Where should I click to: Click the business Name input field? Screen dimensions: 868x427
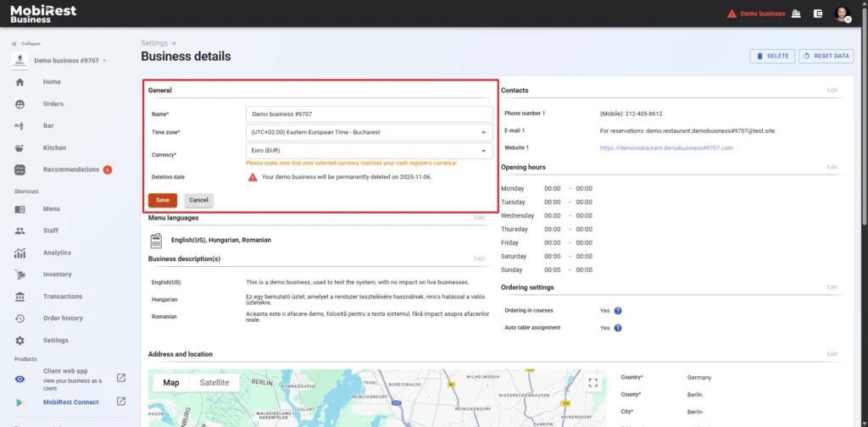click(x=369, y=114)
